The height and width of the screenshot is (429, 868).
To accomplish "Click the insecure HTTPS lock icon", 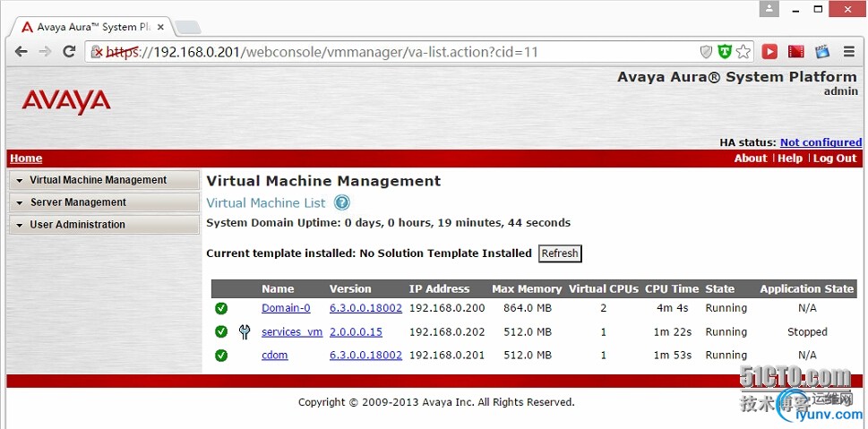I will tap(97, 52).
